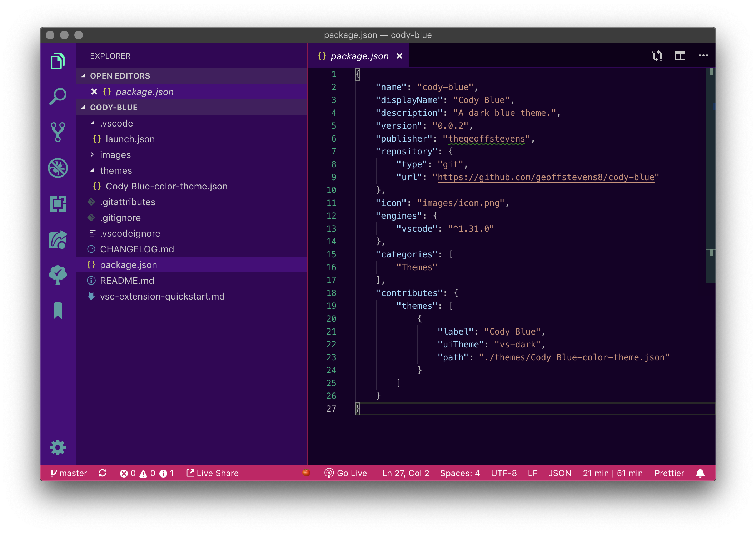
Task: Open the Extensions view in the sidebar
Action: pos(58,204)
